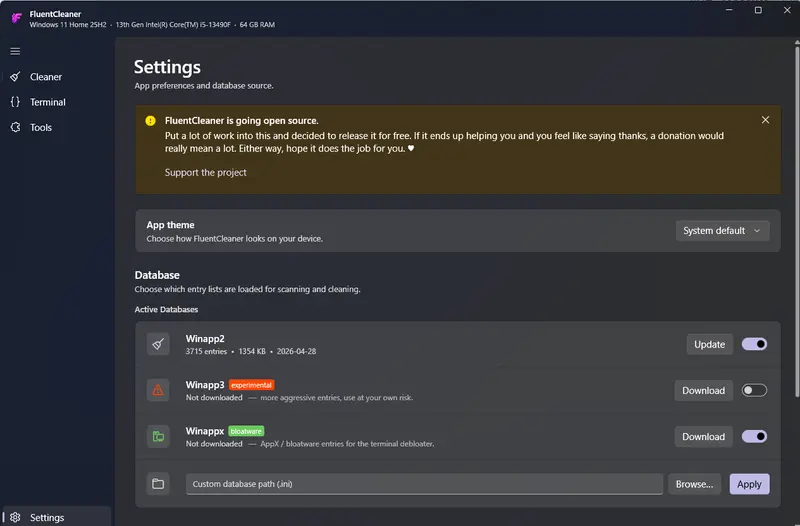Screen dimensions: 800x526
Task: Follow the Support the project link
Action: (206, 172)
